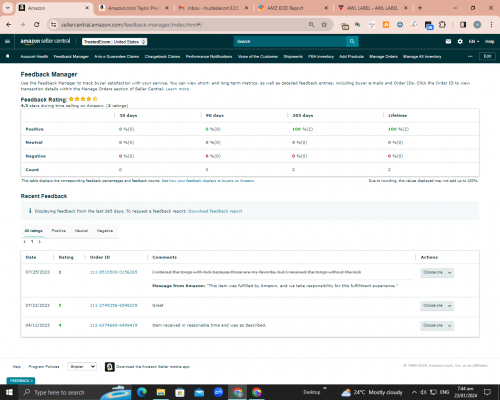Open how feedback displays to buyers link
The image size is (500, 400).
[208, 181]
